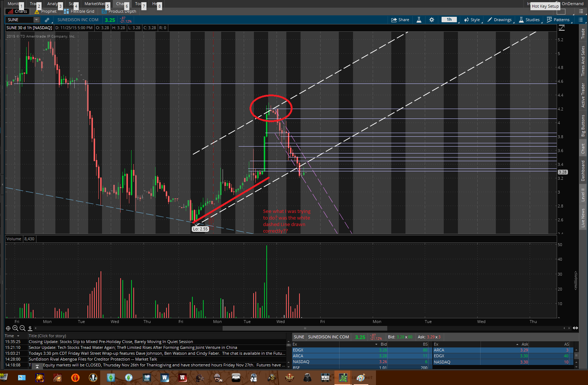Click the Prophet warning-triangle icon
Image resolution: width=588 pixels, height=385 pixels.
pyautogui.click(x=37, y=12)
